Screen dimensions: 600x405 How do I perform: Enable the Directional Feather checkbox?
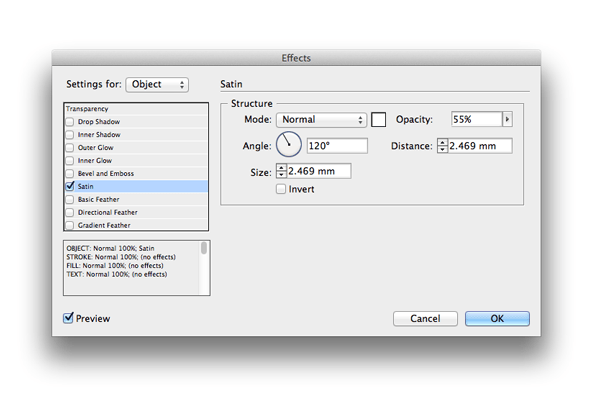(x=70, y=212)
